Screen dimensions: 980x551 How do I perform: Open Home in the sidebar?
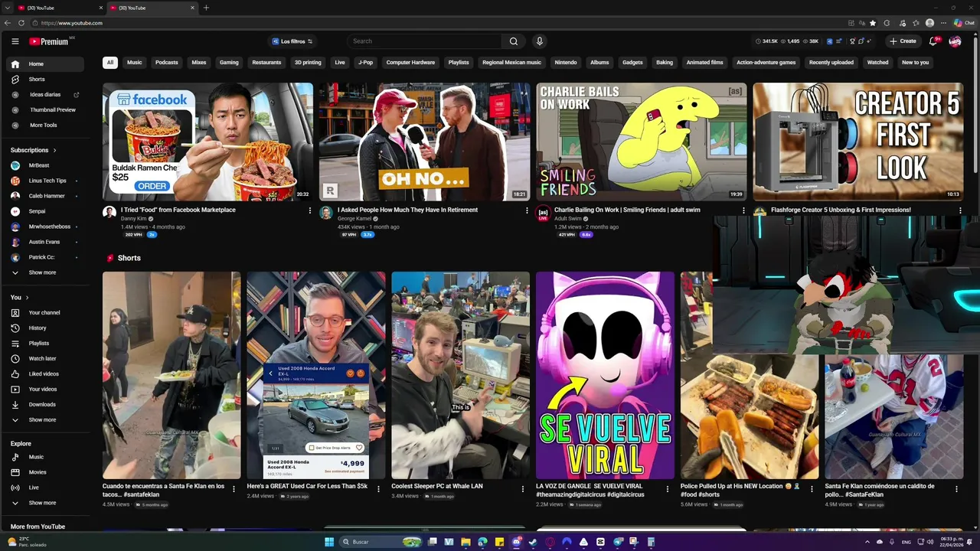pyautogui.click(x=46, y=64)
